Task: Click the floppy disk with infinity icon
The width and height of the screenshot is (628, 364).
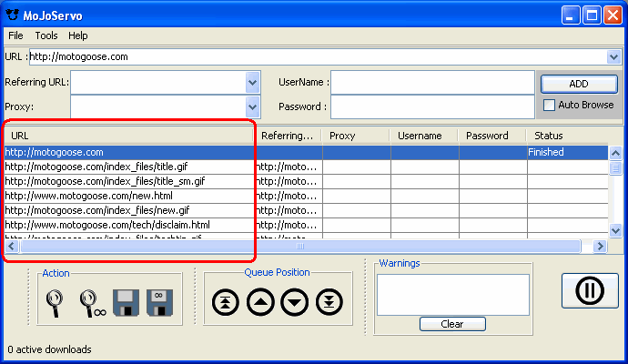Action: 159,301
